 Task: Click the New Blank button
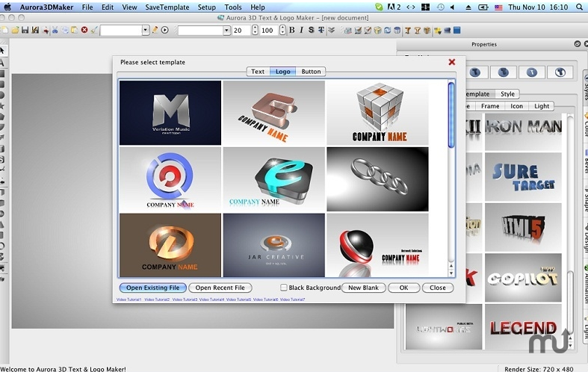point(363,288)
